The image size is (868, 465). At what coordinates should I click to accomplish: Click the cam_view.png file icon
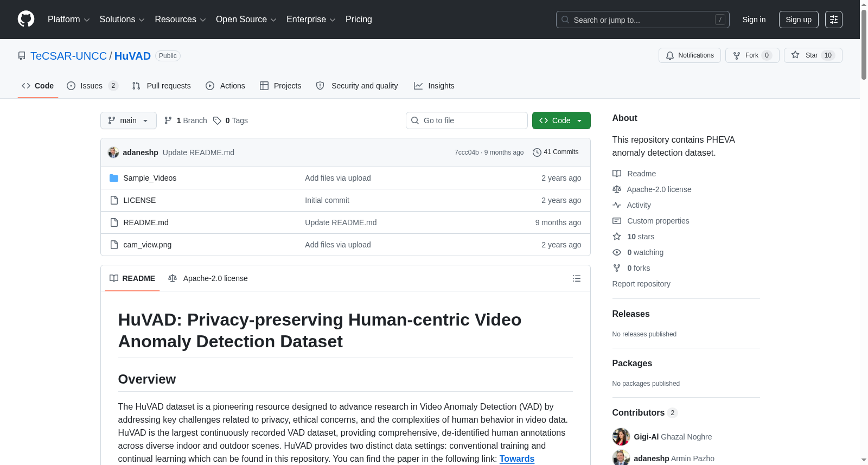[x=114, y=245]
